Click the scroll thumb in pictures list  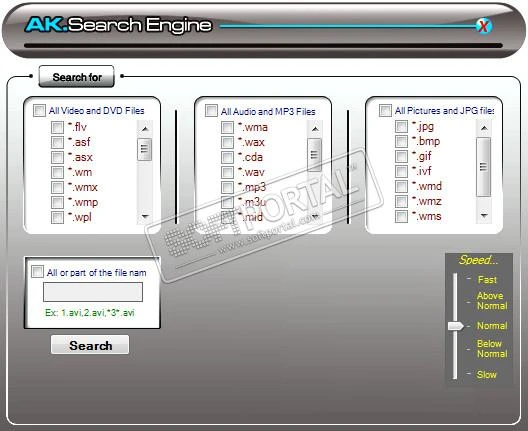[x=484, y=167]
